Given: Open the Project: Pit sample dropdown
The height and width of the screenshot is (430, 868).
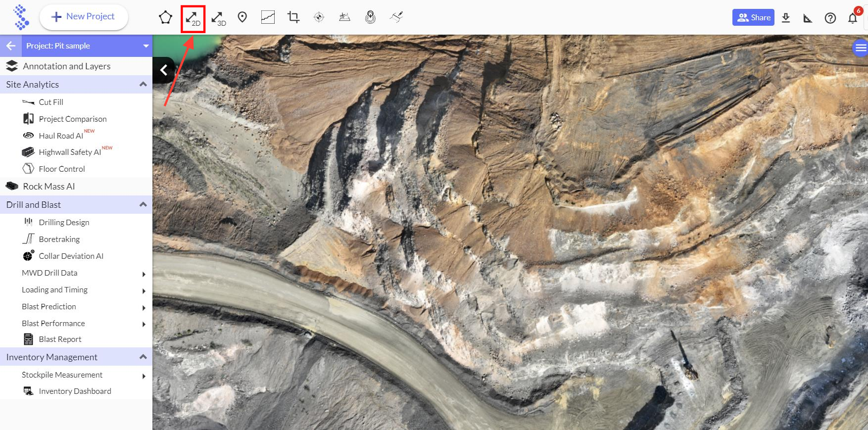Looking at the screenshot, I should click(x=145, y=46).
